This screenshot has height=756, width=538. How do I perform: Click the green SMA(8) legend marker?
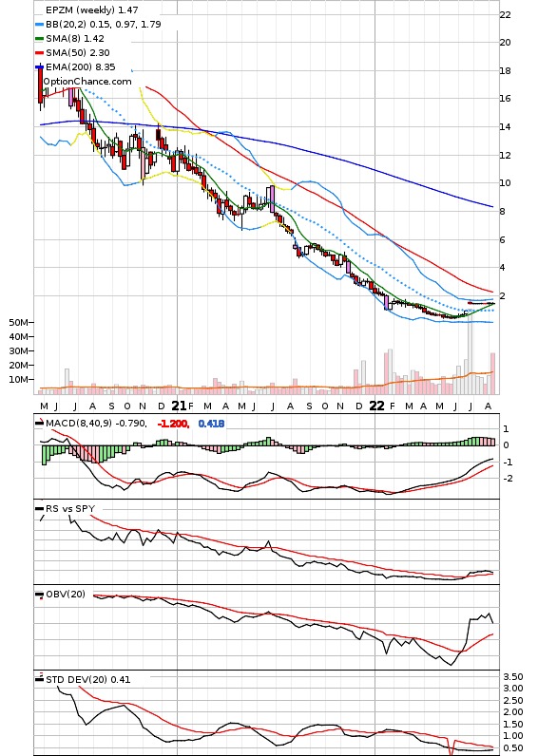coord(40,39)
